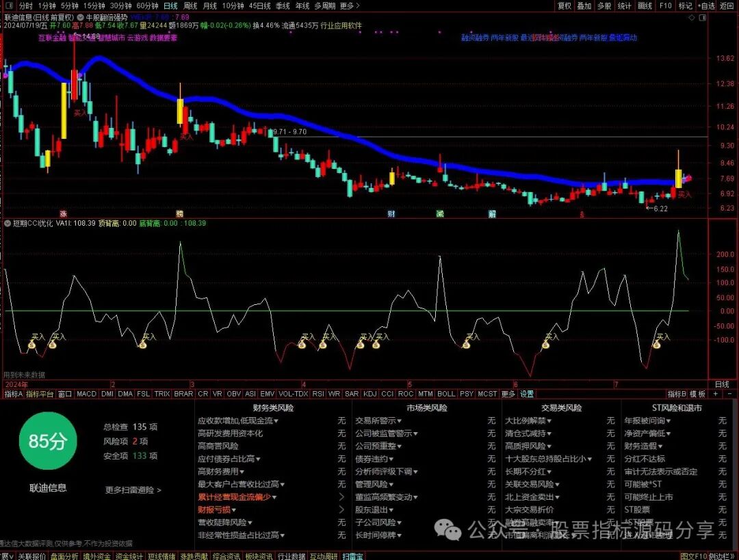
Task: Open the 关联报价 bottom tab
Action: (32, 556)
